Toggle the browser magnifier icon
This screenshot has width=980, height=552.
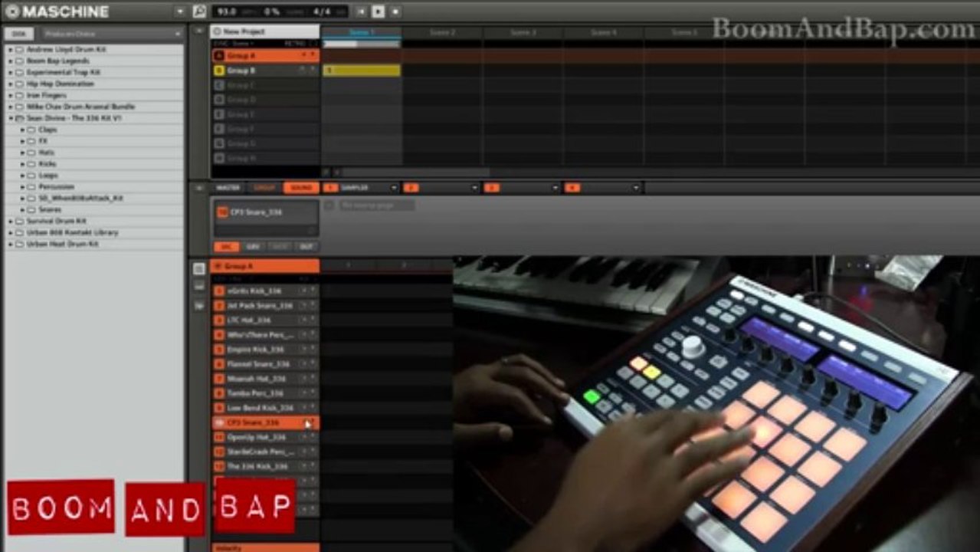pos(199,11)
